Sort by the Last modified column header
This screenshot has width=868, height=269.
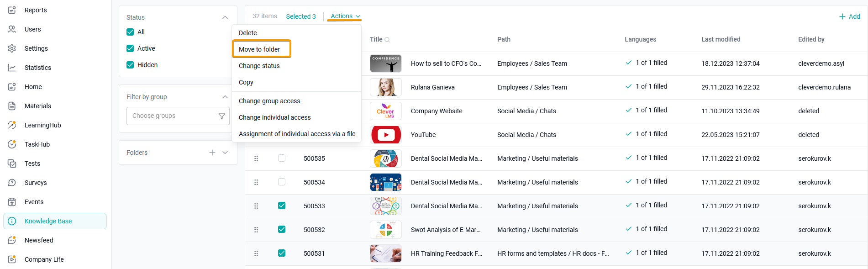721,39
